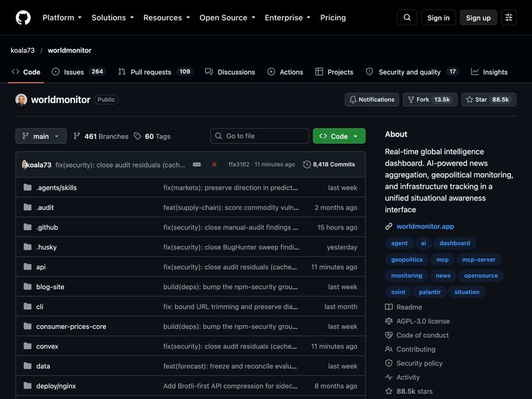Open the api folder icon

[27, 267]
